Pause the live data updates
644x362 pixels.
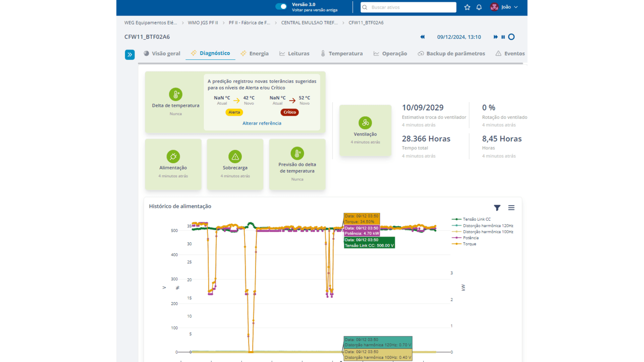click(x=503, y=37)
